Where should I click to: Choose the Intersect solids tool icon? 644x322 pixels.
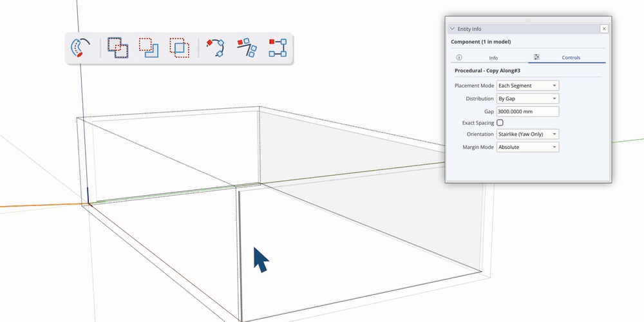[180, 48]
